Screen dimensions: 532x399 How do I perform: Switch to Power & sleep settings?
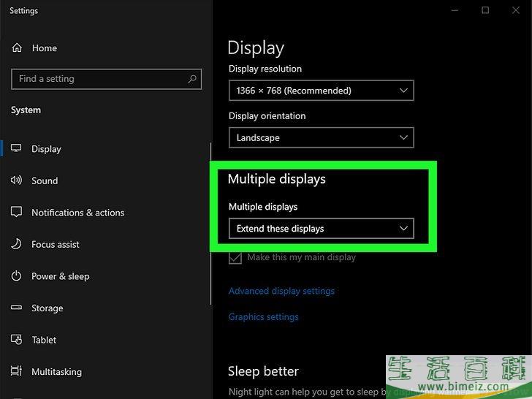(61, 276)
